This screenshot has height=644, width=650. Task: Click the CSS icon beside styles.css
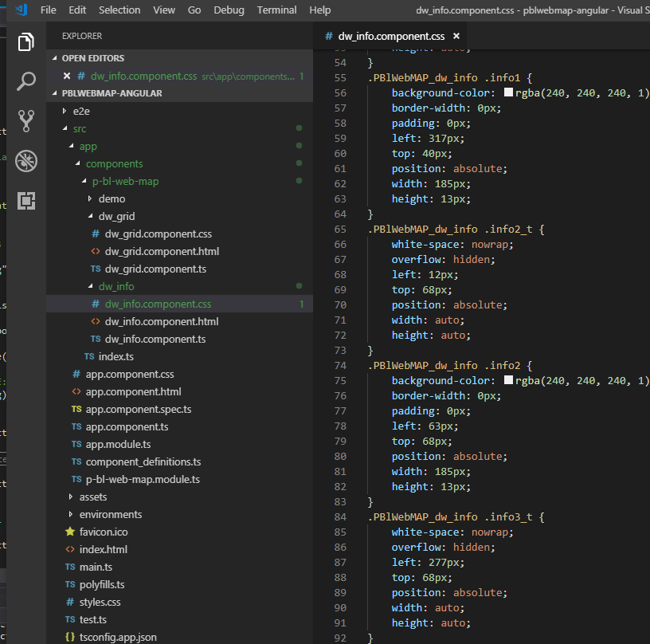[70, 602]
